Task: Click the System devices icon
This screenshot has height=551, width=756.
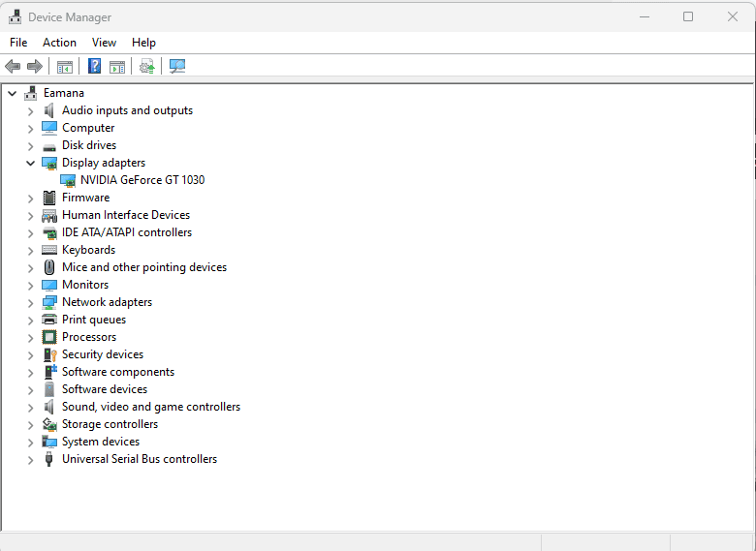Action: coord(49,442)
